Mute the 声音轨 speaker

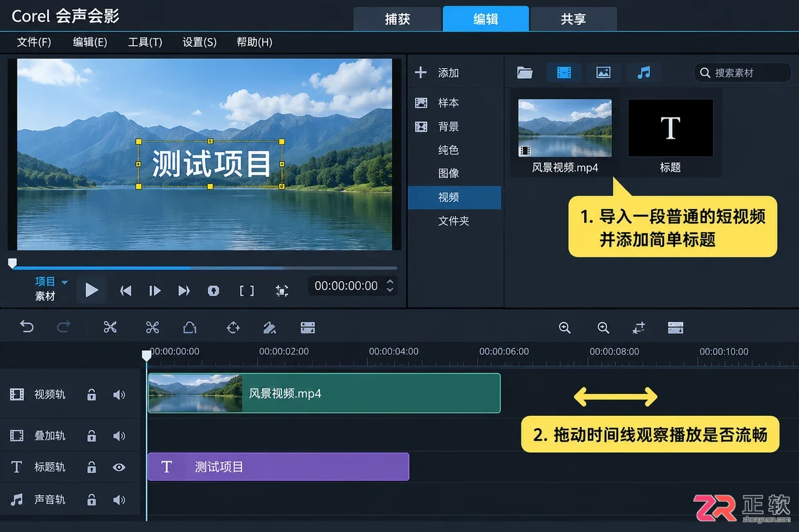(x=119, y=499)
